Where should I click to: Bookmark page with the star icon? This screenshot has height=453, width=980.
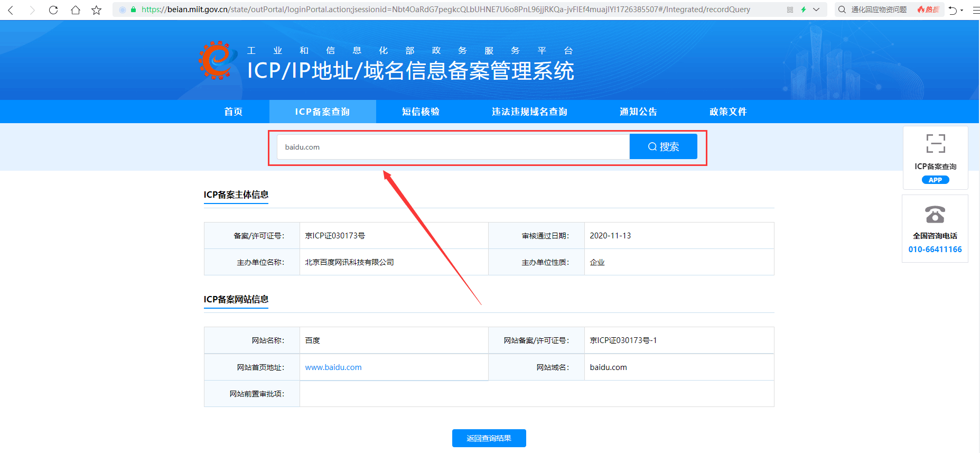pos(96,10)
